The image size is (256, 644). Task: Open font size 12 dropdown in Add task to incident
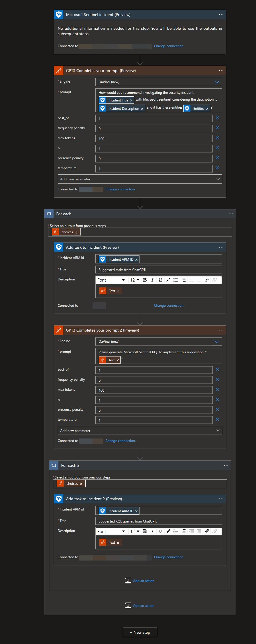point(135,280)
